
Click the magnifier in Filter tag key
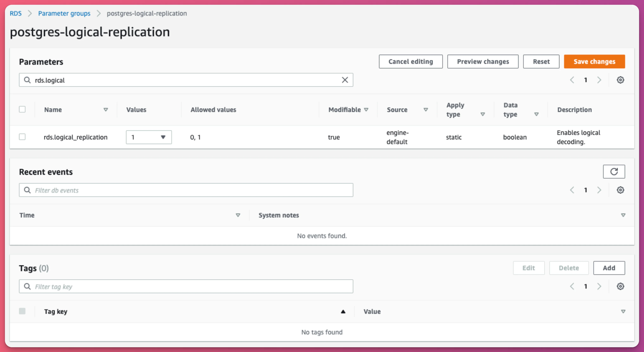(x=27, y=286)
